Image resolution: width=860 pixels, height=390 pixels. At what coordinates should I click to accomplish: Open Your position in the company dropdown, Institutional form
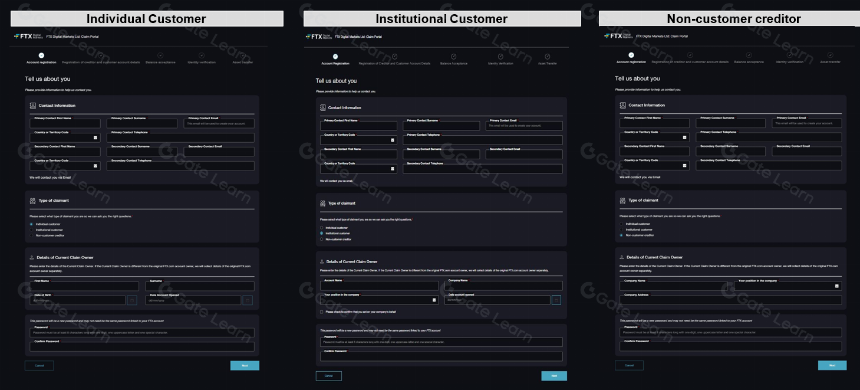pyautogui.click(x=380, y=300)
